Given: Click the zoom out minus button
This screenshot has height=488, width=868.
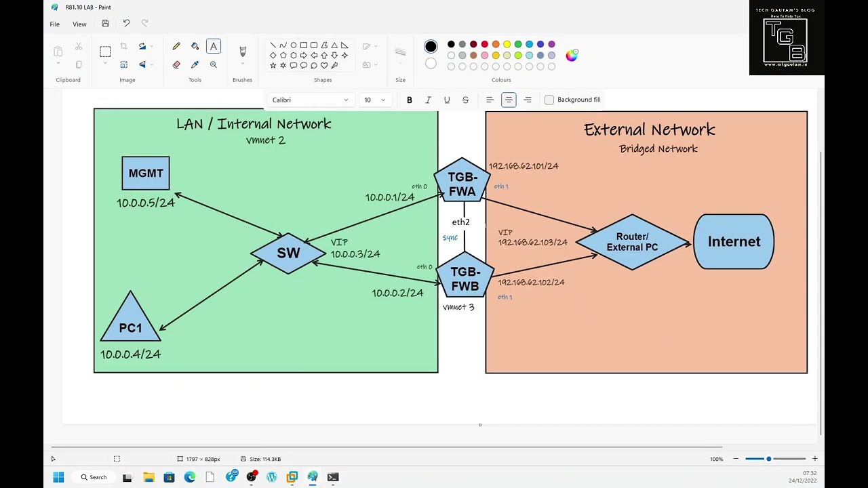Looking at the screenshot, I should [736, 459].
